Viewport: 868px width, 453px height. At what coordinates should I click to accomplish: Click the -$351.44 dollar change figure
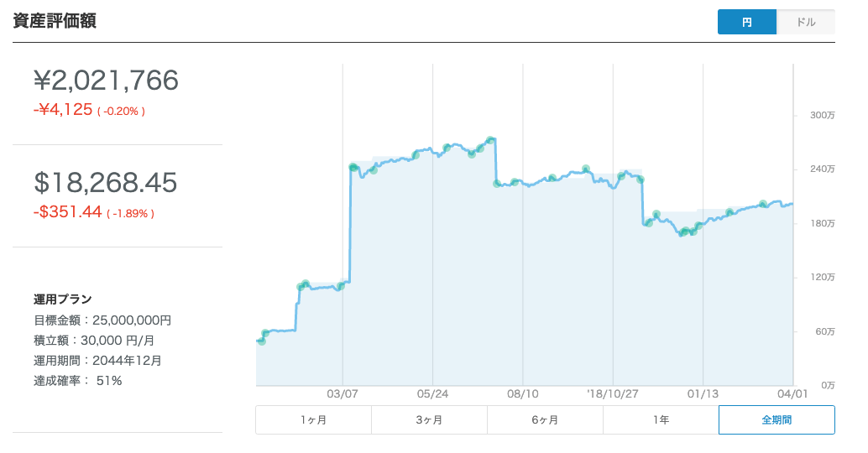point(68,213)
